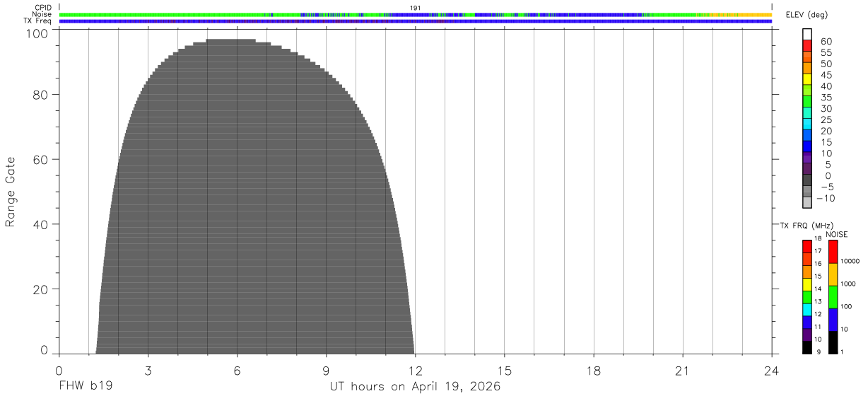Click the -5 label on the ELEV scale

[x=826, y=187]
